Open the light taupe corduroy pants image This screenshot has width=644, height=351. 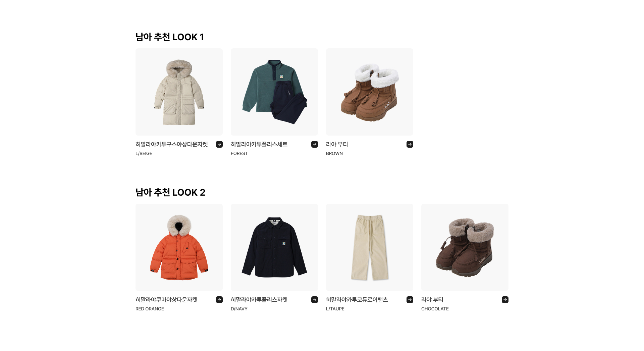[x=370, y=247]
